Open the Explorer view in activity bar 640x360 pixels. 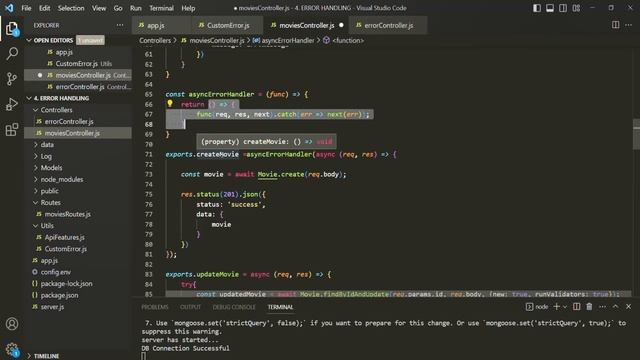point(12,29)
